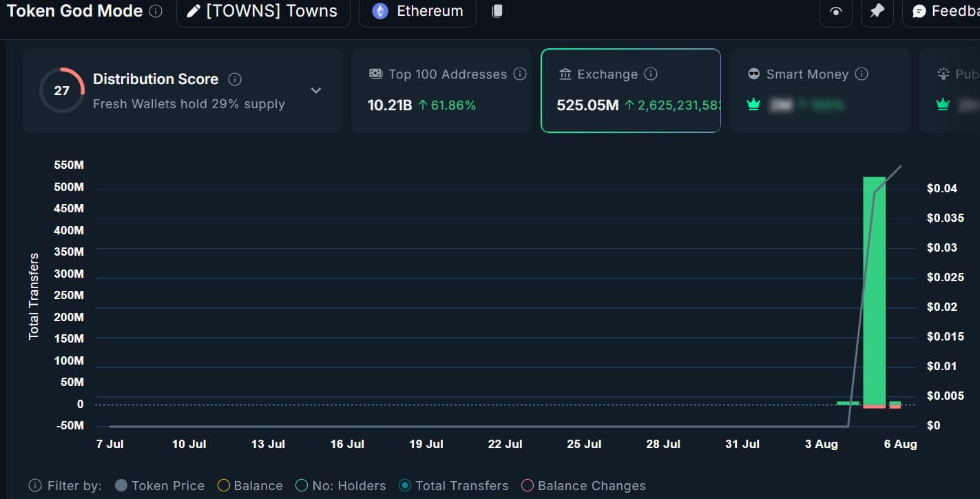This screenshot has height=499, width=980.
Task: Click the Exchange info icon
Action: pos(651,74)
